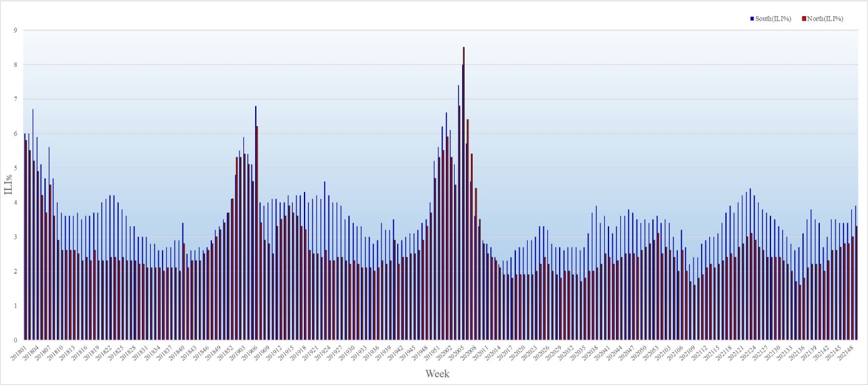Click the vertical ILI% axis title
Viewport: 868px width, 385px height.
(x=8, y=184)
